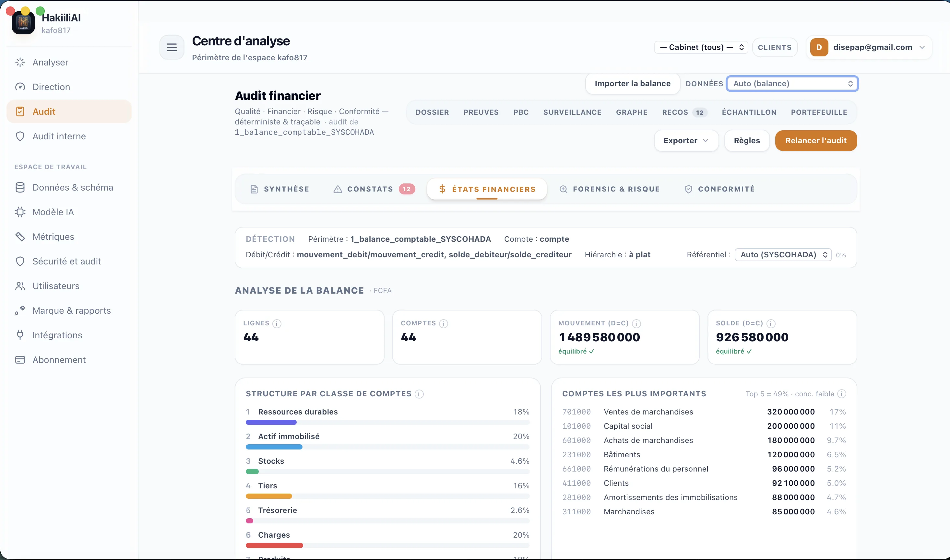Click the CLIENTS button in header
950x560 pixels.
tap(775, 47)
